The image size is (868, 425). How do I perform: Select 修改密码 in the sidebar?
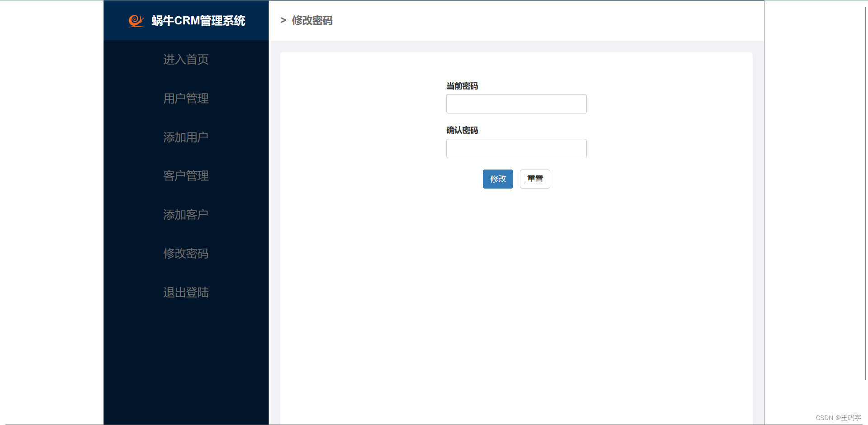[x=186, y=254]
